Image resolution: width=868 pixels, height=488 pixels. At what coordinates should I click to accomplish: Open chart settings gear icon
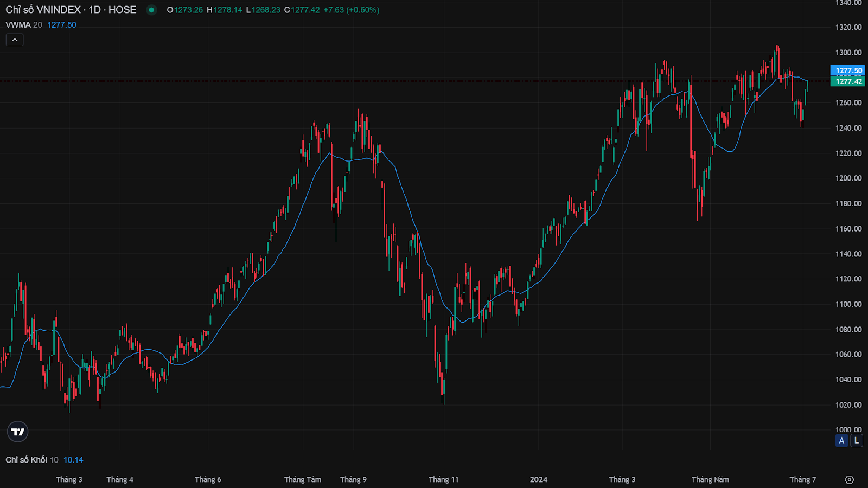[x=850, y=479]
